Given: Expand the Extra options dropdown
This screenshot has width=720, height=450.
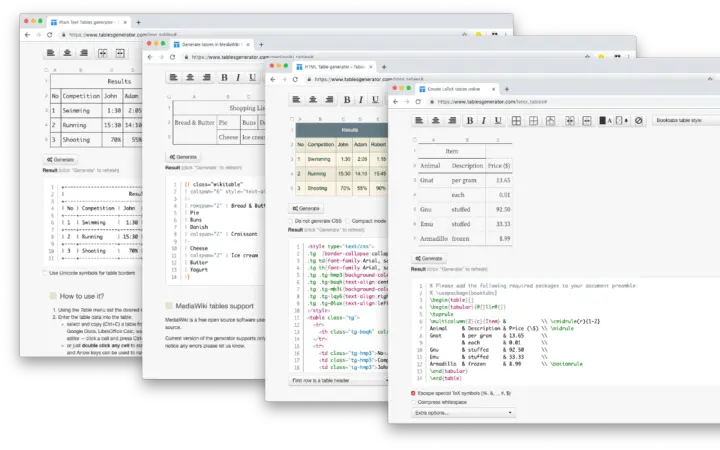Looking at the screenshot, I should tap(463, 413).
